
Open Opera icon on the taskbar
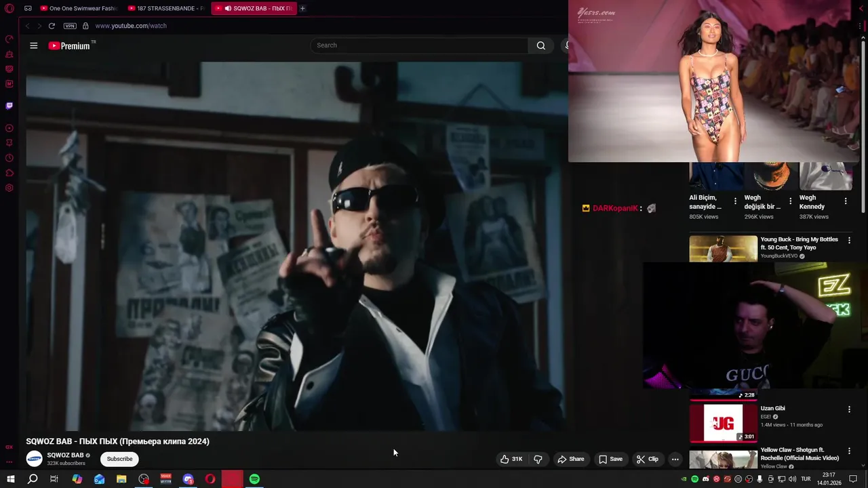[x=210, y=479]
